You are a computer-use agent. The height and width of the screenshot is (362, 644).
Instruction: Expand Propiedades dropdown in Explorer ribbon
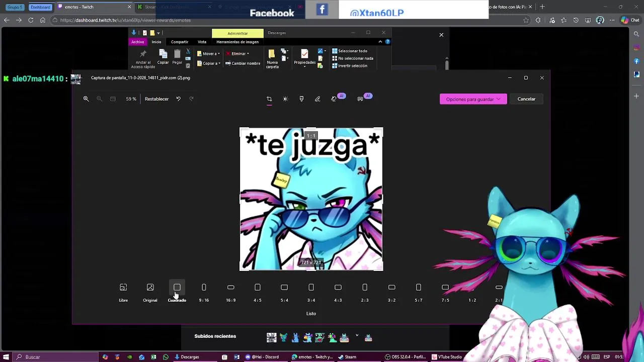pyautogui.click(x=304, y=66)
